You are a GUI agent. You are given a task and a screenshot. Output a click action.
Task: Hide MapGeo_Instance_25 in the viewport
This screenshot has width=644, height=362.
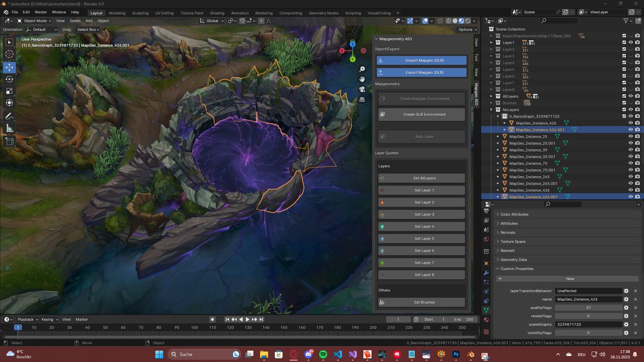(631, 136)
